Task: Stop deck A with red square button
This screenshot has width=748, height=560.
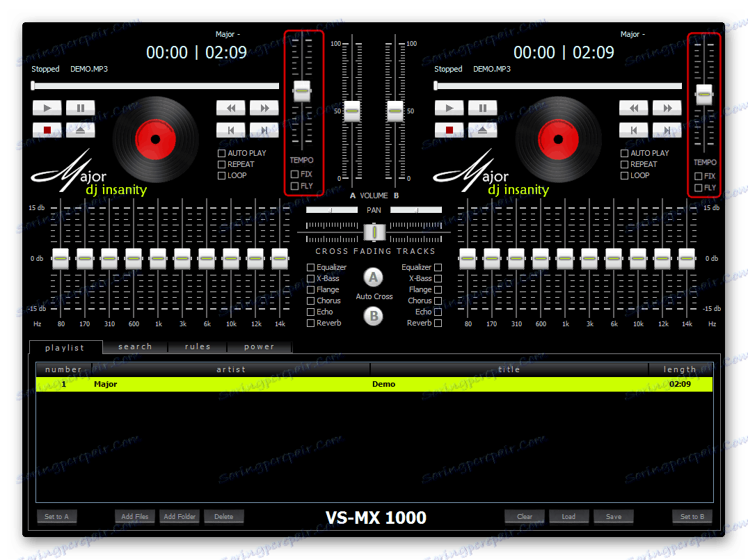Action: [x=47, y=130]
